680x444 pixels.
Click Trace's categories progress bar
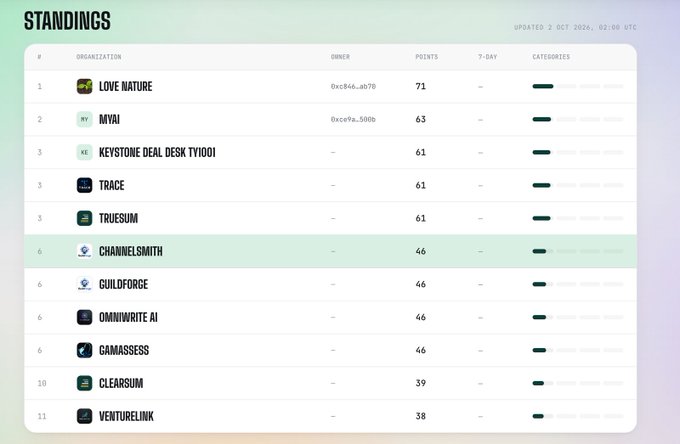[578, 185]
